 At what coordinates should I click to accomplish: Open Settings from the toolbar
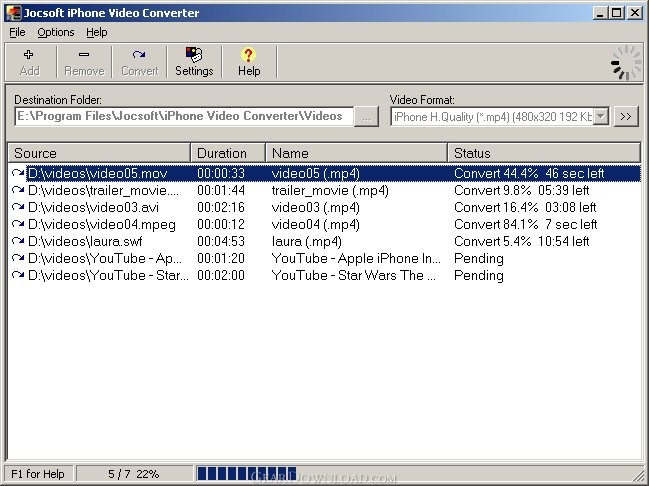coord(194,63)
